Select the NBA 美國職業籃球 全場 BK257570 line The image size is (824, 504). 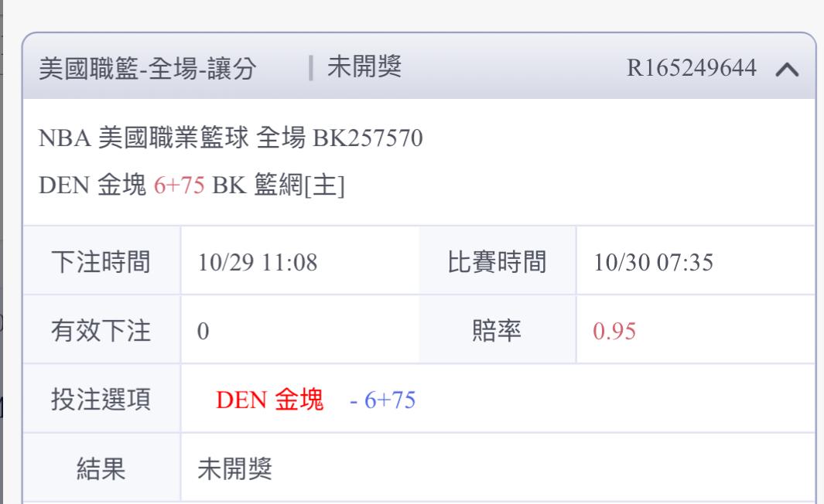231,141
